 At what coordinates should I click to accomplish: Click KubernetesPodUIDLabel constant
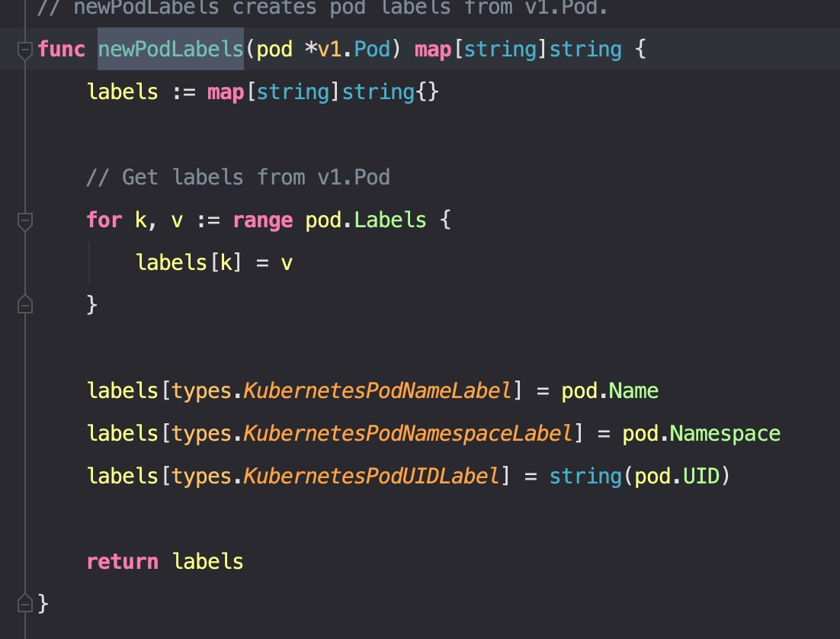(371, 476)
